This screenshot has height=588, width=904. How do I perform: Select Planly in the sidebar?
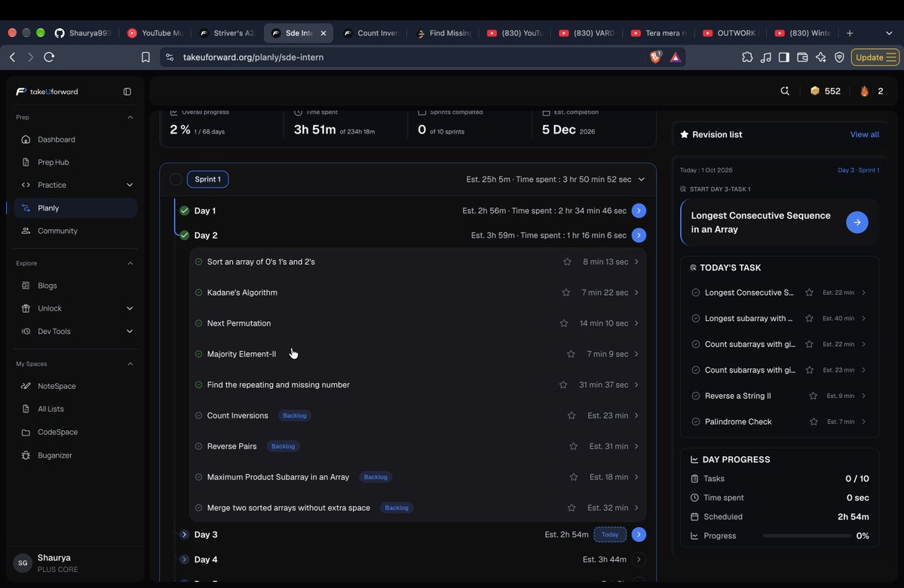pyautogui.click(x=75, y=208)
